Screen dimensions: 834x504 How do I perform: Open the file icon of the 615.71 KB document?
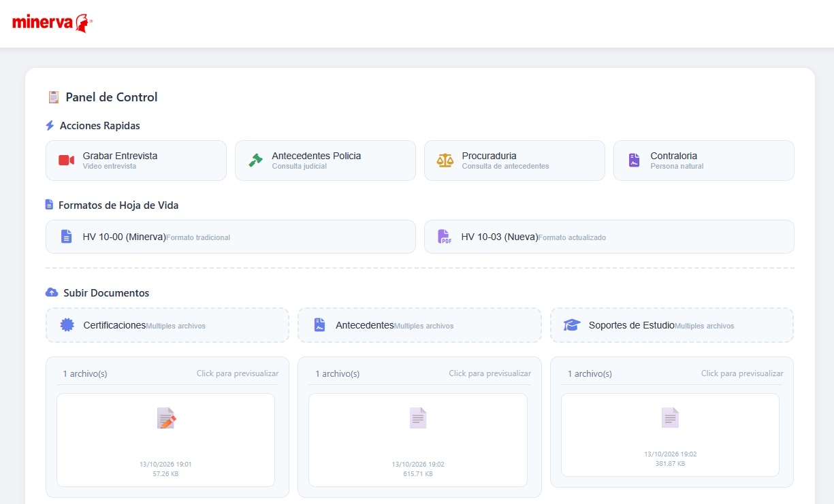(x=418, y=418)
